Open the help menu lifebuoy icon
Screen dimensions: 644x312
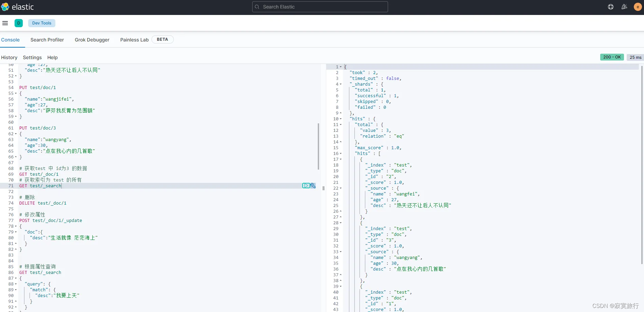click(611, 7)
